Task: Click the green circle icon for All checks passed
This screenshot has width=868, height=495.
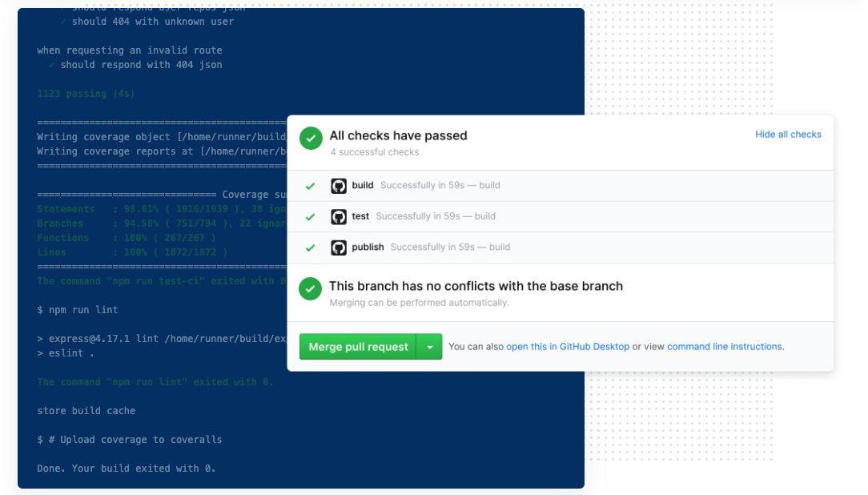Action: 311,139
